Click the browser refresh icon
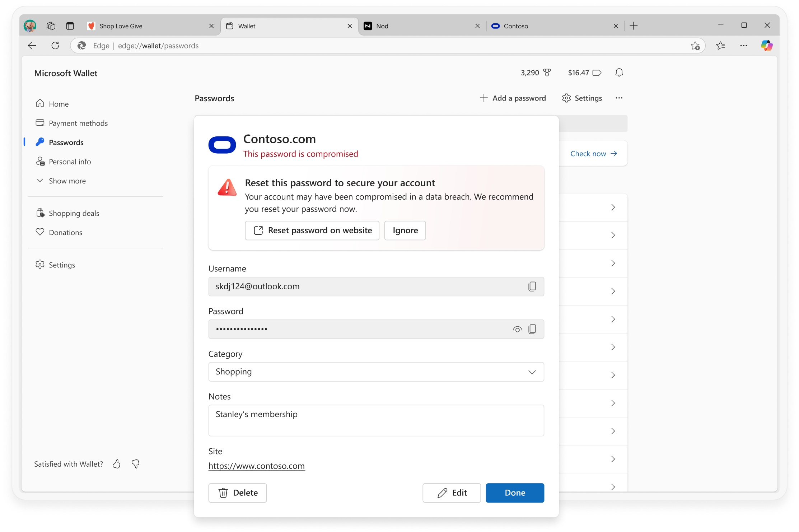The height and width of the screenshot is (532, 799). 55,46
